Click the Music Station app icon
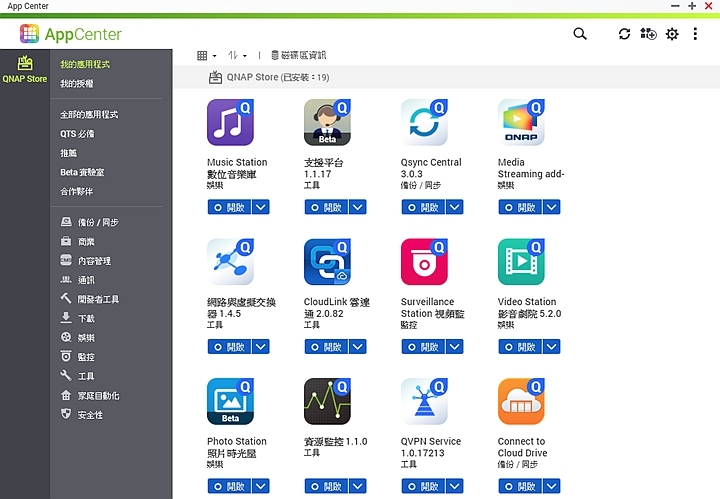 (x=230, y=123)
